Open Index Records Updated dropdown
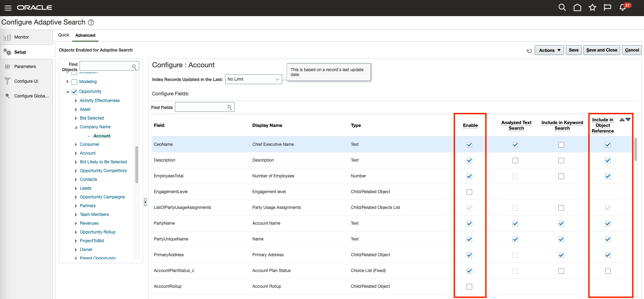Image resolution: width=644 pixels, height=299 pixels. (x=253, y=79)
